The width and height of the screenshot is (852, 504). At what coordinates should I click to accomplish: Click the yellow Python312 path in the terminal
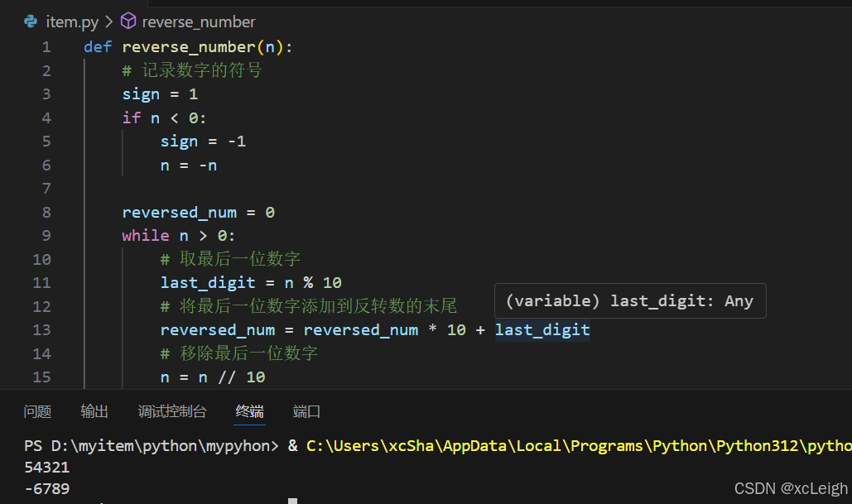579,446
